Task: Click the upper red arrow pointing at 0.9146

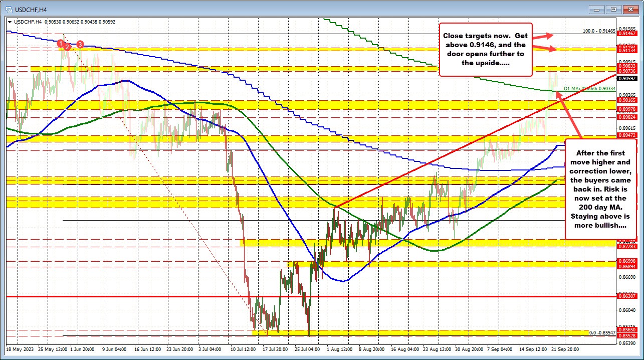Action: (x=543, y=35)
